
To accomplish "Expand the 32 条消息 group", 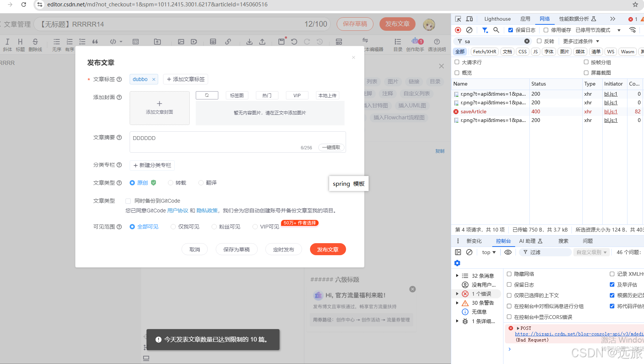I will (457, 276).
